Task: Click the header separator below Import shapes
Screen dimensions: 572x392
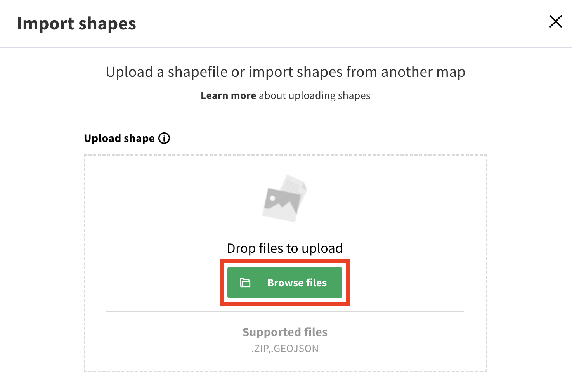Action: pos(286,48)
